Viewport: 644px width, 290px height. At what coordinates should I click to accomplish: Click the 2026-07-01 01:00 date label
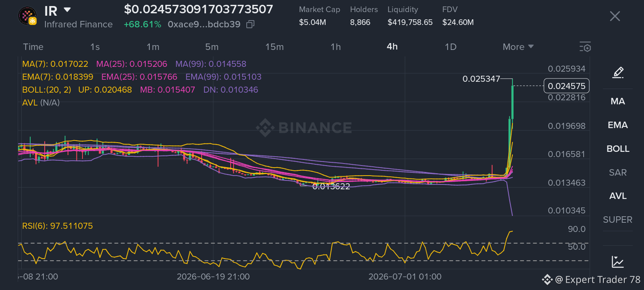[405, 277]
